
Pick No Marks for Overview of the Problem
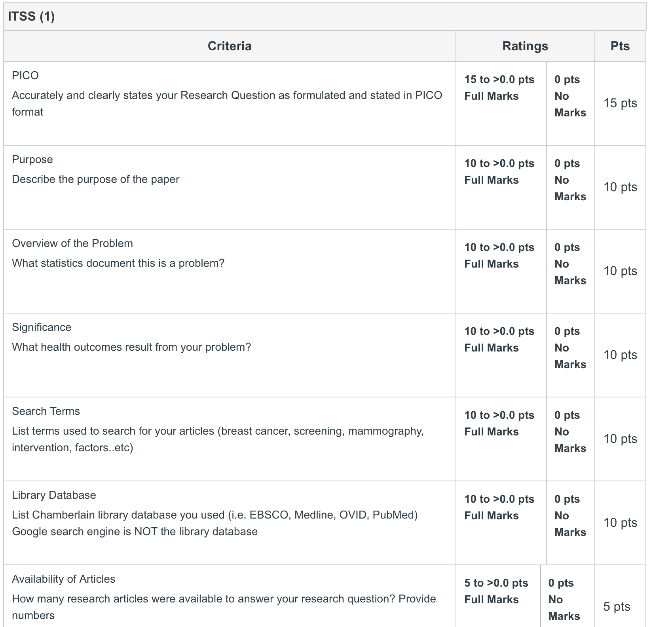[x=570, y=271]
